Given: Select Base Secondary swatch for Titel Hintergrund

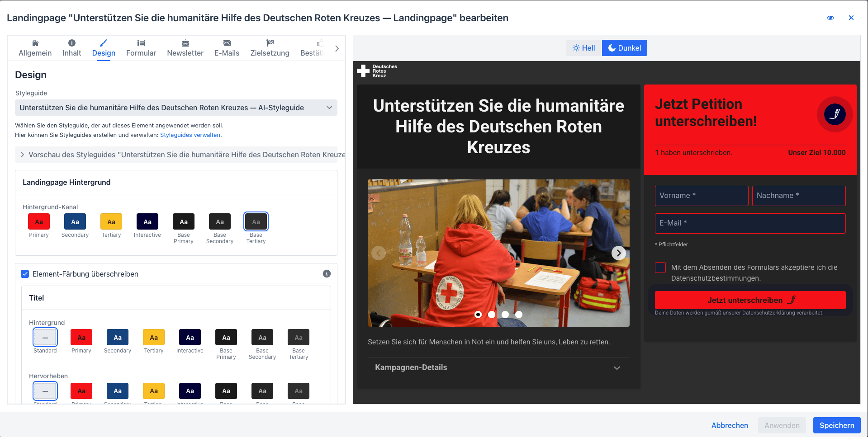Looking at the screenshot, I should coord(262,338).
